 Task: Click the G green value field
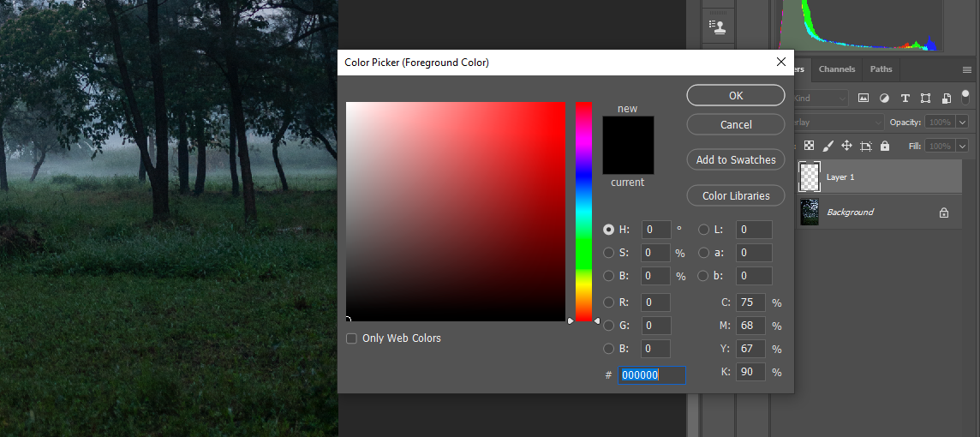tap(655, 326)
